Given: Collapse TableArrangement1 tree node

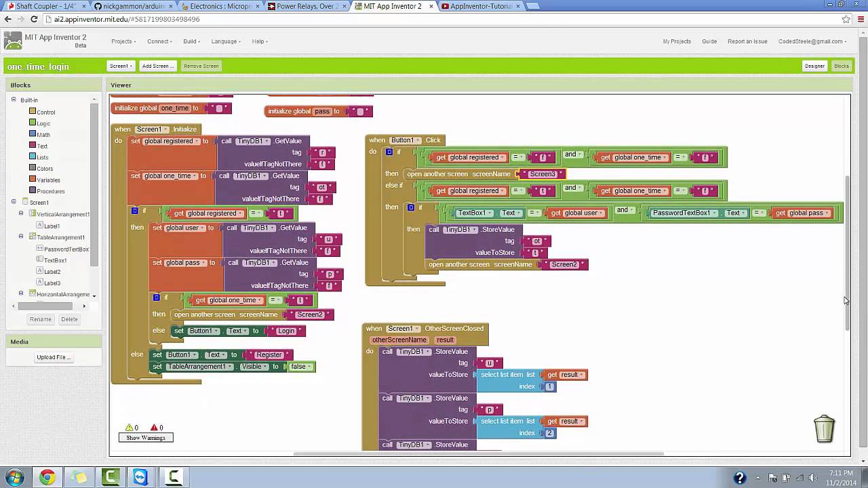Looking at the screenshot, I should pos(21,237).
